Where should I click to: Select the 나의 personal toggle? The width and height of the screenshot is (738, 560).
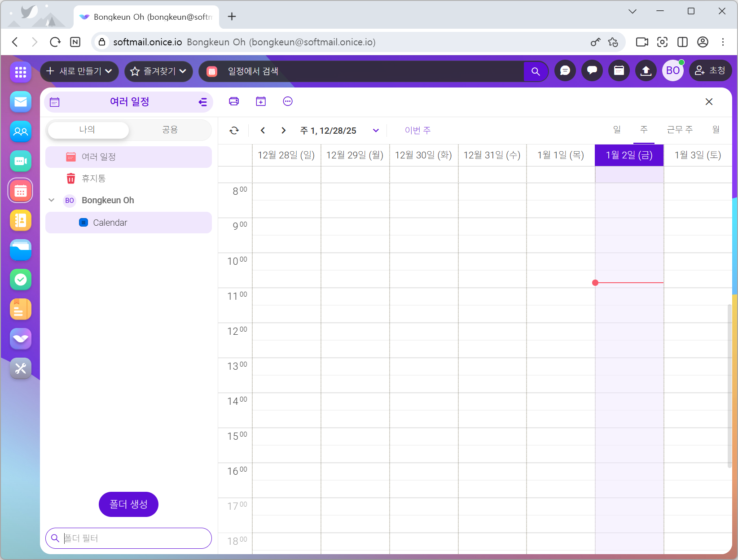coord(88,130)
